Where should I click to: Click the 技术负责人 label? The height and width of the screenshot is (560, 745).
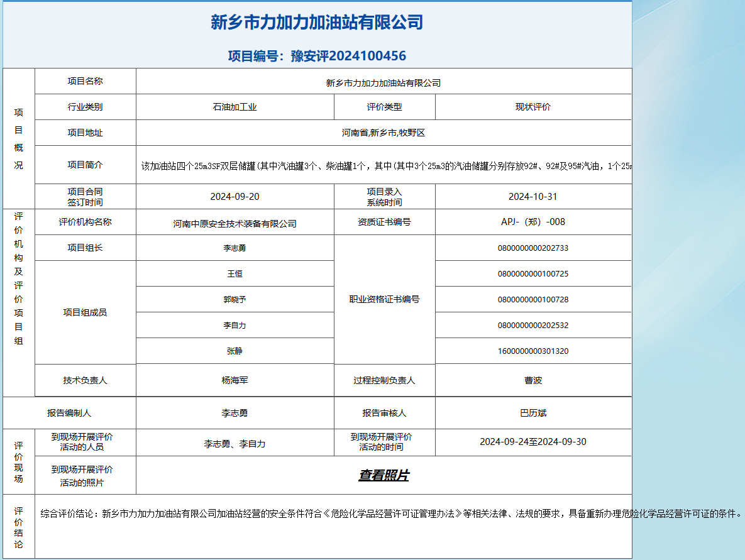(85, 380)
